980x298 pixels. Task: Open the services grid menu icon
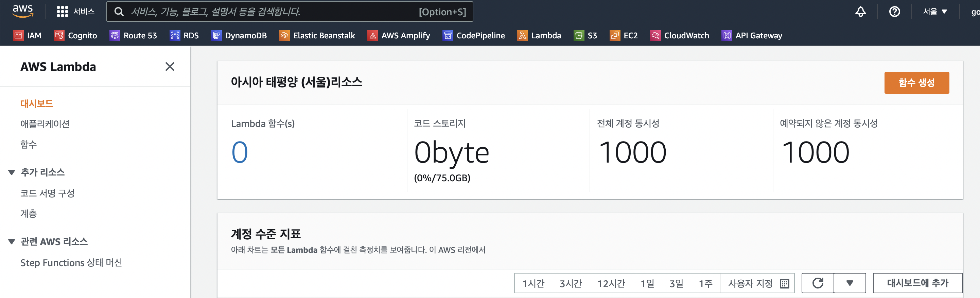point(62,12)
